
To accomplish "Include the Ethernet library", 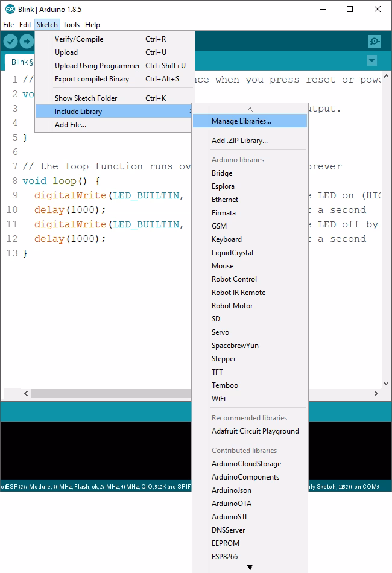I will (x=250, y=200).
